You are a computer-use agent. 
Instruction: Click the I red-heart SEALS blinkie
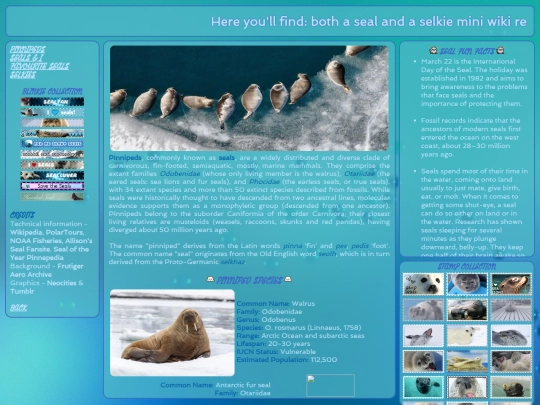(52, 165)
